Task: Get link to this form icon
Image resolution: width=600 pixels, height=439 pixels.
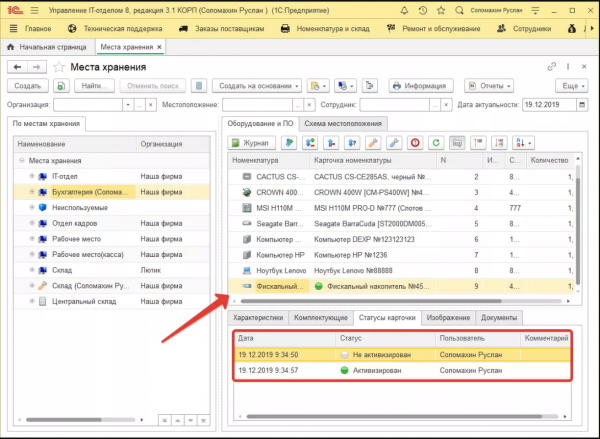Action: 551,67
